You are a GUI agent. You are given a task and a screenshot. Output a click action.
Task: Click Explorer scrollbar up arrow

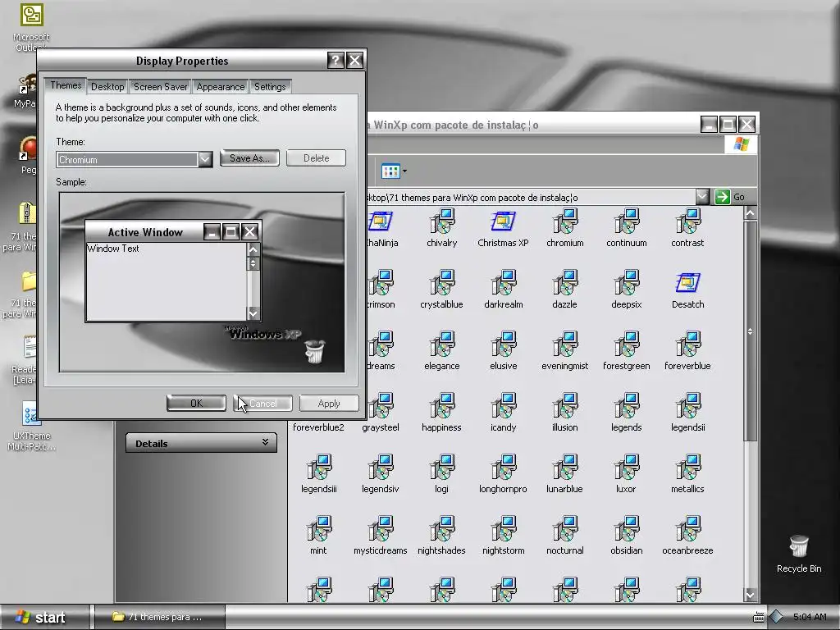[750, 214]
